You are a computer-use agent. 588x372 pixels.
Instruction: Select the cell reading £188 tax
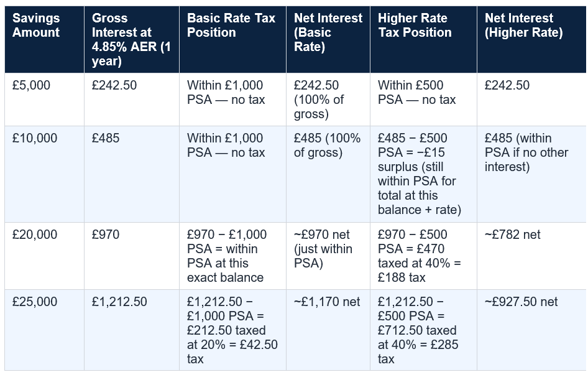(423, 256)
